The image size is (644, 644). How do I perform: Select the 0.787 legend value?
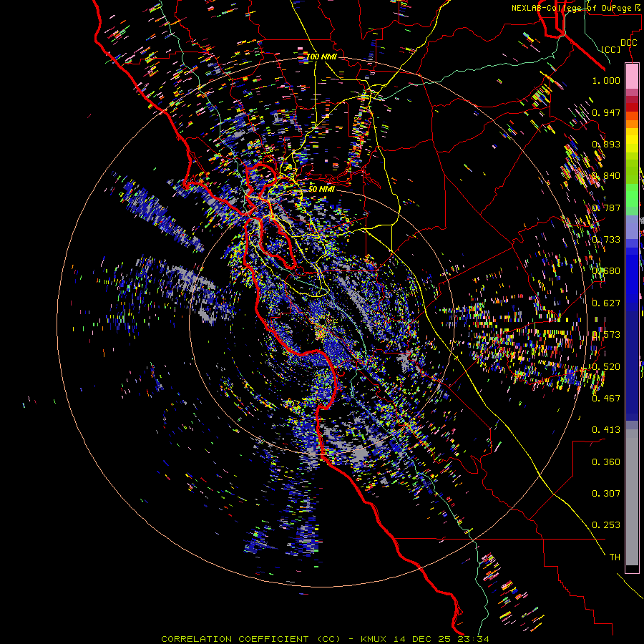(606, 208)
